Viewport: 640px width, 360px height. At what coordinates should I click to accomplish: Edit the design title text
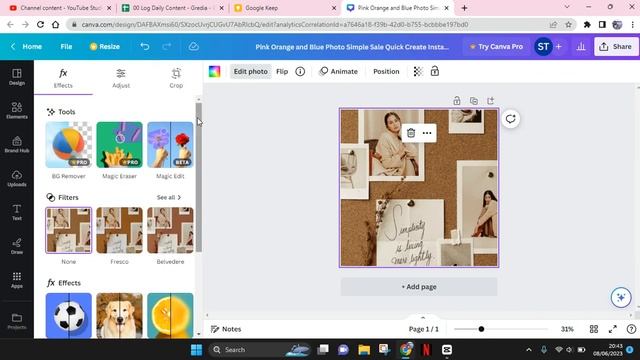click(x=352, y=47)
